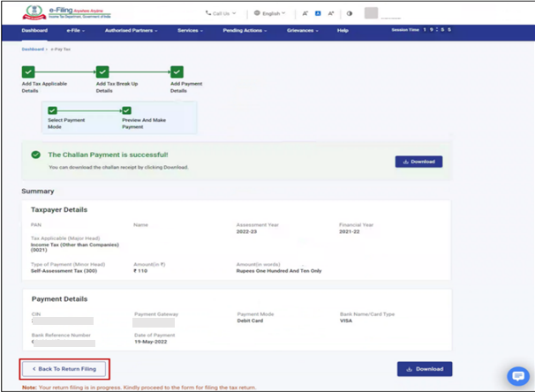
Task: Click the Add Tax Break Up Details checkmark
Action: (x=102, y=72)
